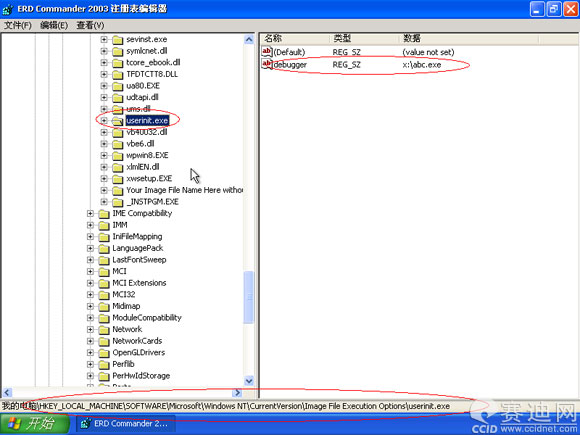
Task: Click the Network key folder icon
Action: [x=104, y=330]
